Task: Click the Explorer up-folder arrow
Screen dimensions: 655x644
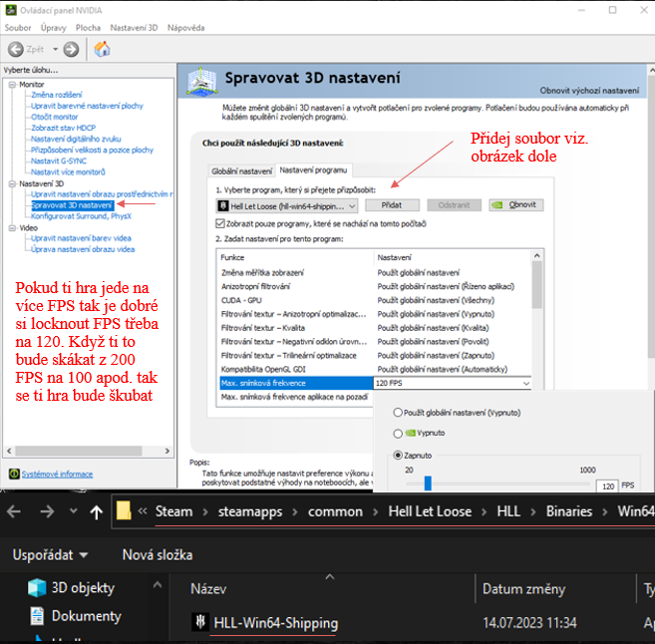Action: point(97,511)
